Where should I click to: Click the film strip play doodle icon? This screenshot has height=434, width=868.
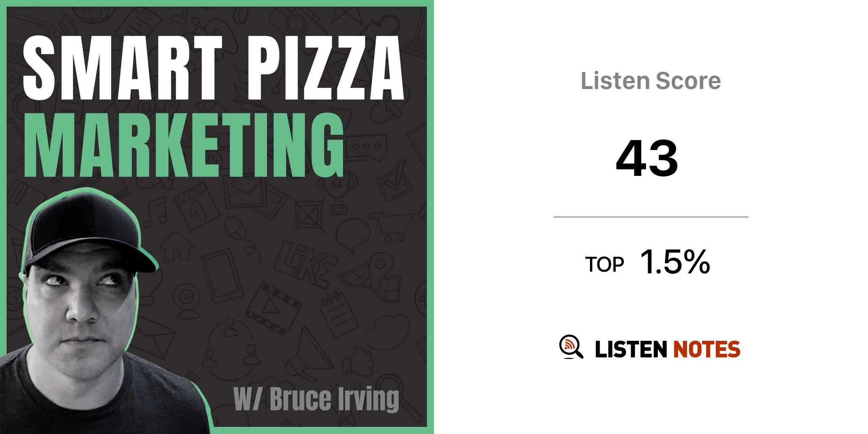pyautogui.click(x=273, y=308)
